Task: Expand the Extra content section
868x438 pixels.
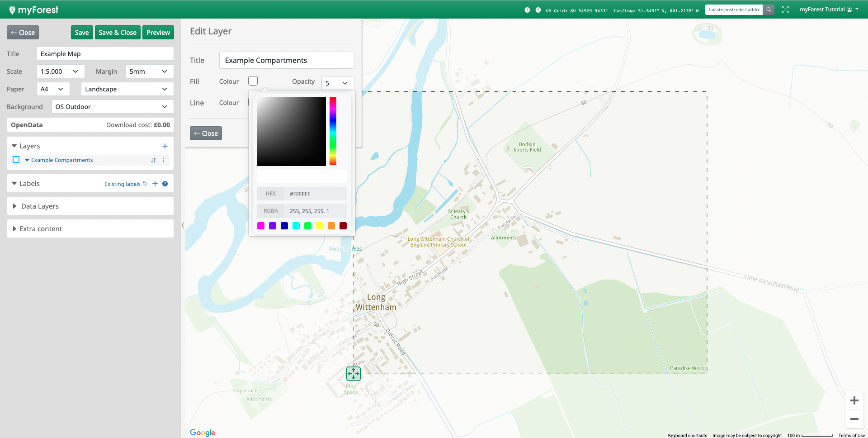Action: click(x=41, y=229)
